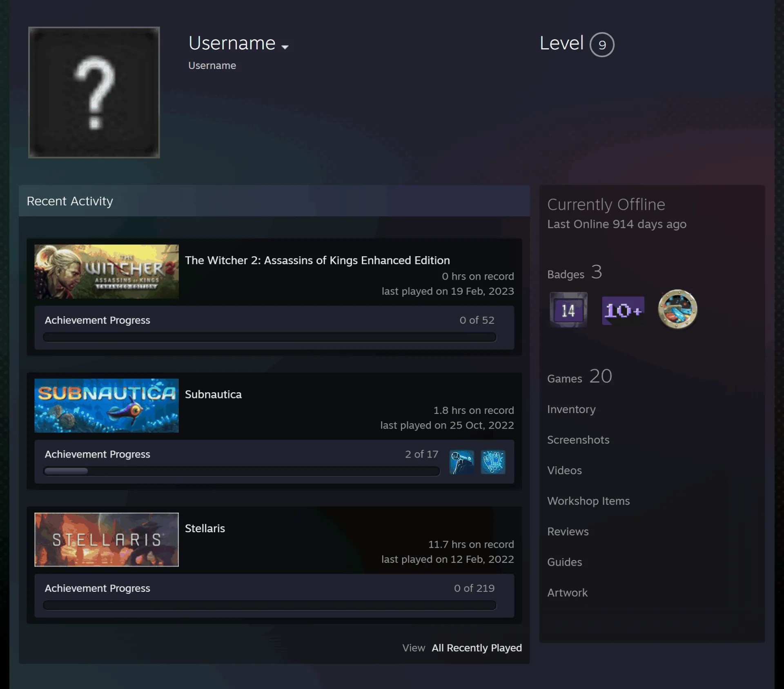
Task: Click the Level 9 badge circle
Action: (602, 44)
